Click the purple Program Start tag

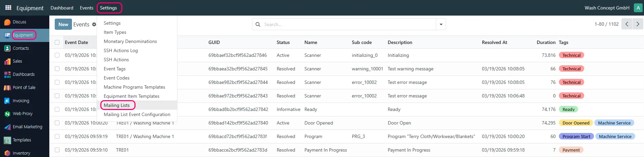(x=576, y=136)
